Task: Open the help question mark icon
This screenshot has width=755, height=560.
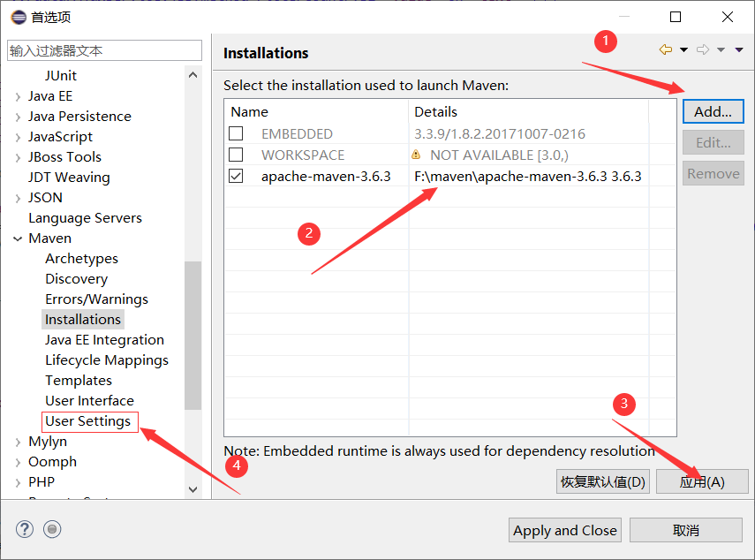Action: pyautogui.click(x=24, y=529)
